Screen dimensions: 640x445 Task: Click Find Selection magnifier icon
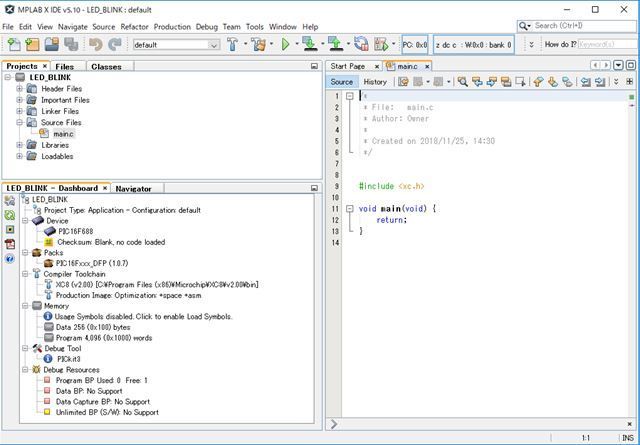pyautogui.click(x=462, y=82)
